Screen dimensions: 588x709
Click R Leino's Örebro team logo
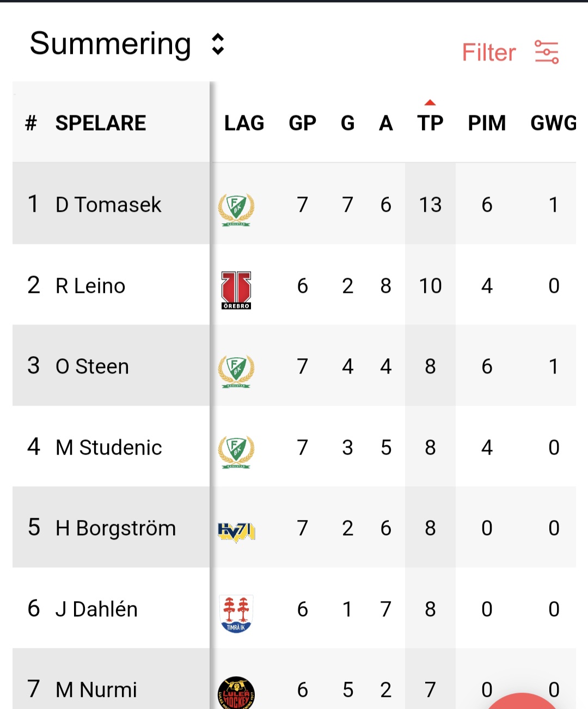236,290
